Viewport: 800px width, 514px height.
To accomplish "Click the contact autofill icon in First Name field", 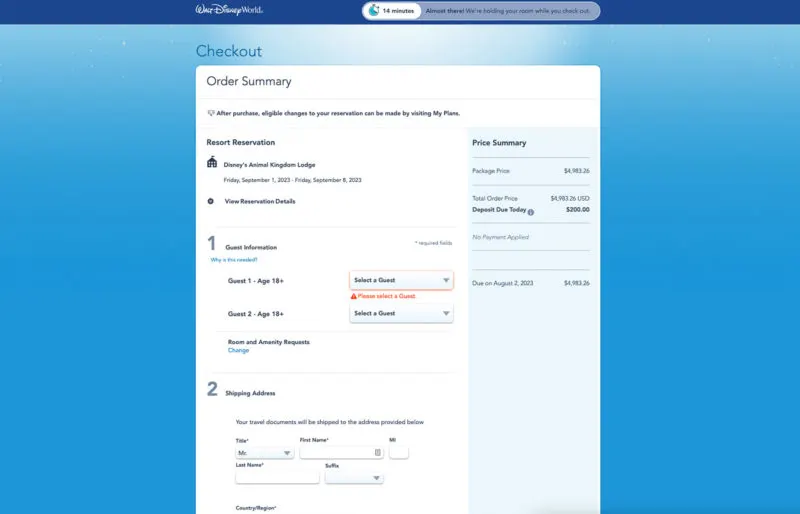I will [378, 452].
